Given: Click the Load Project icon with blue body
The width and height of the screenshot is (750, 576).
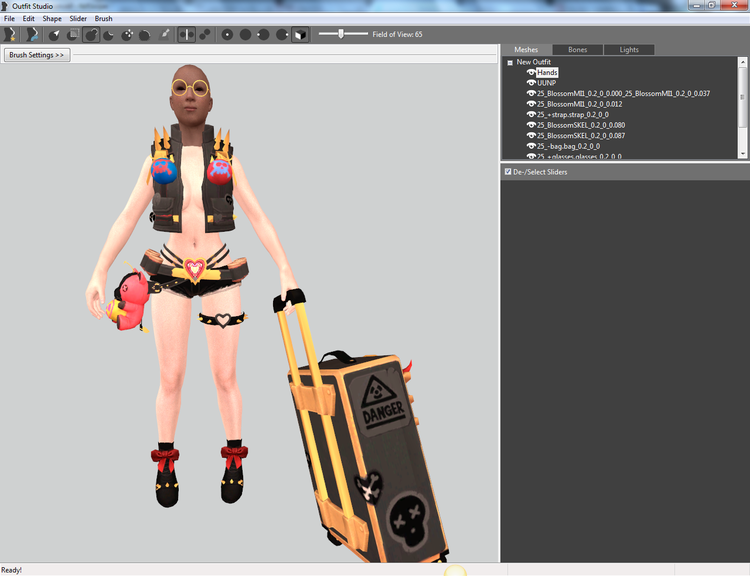Looking at the screenshot, I should point(32,34).
